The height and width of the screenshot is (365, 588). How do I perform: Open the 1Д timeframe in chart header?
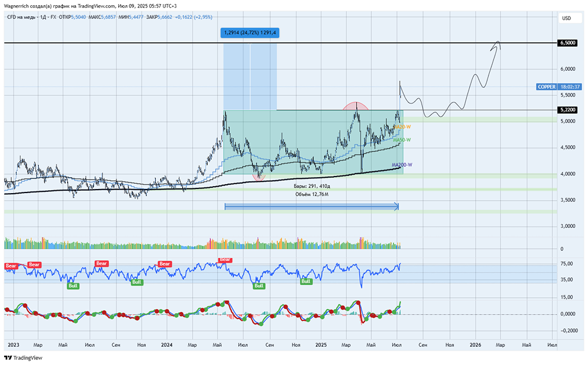point(43,18)
